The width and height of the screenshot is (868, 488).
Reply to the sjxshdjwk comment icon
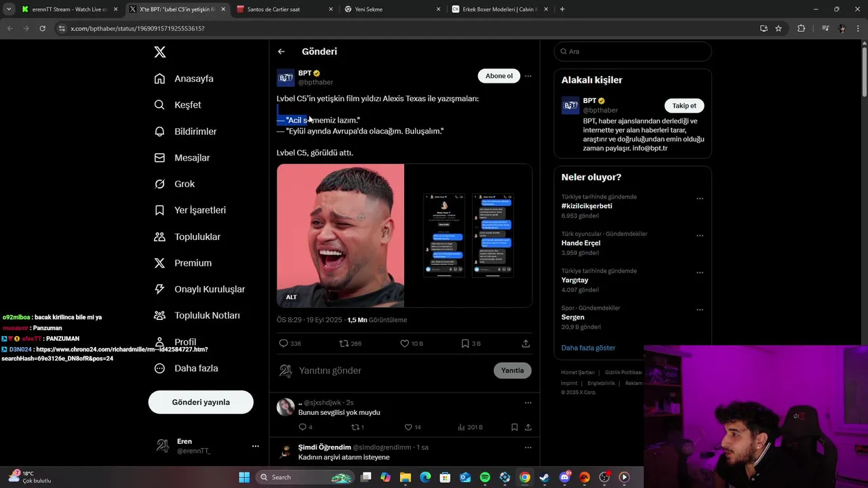pyautogui.click(x=302, y=427)
